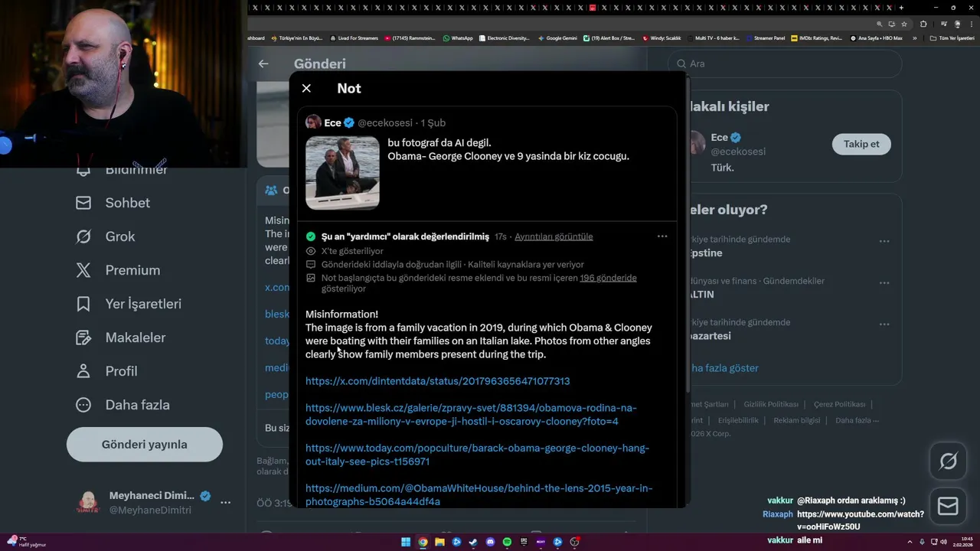Open options for the 'gündemde' trend dots
Screen dimensions: 980x551
pos(884,241)
